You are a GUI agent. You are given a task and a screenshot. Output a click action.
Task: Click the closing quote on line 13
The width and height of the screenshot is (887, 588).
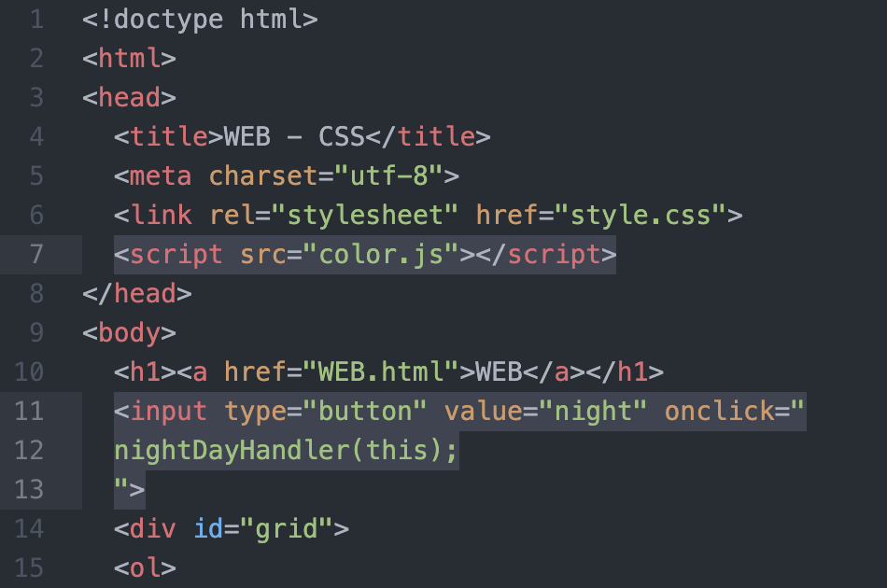pos(121,485)
